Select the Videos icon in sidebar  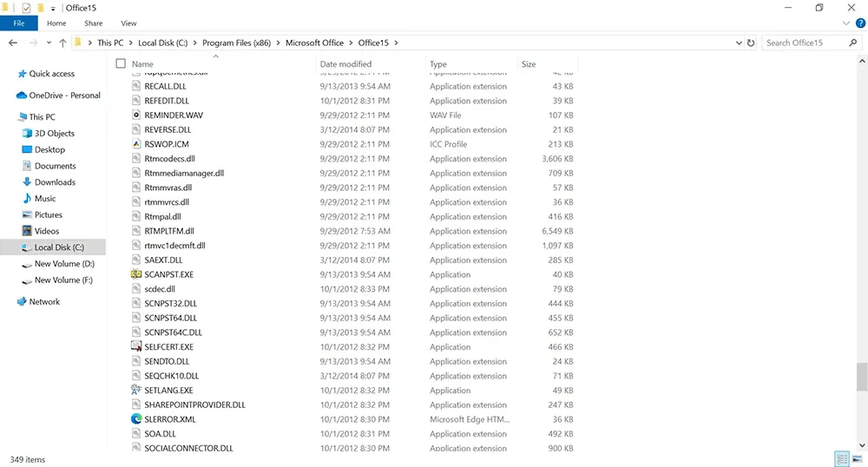27,231
